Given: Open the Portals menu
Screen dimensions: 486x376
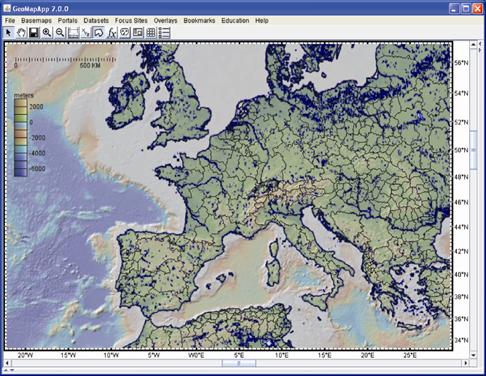Looking at the screenshot, I should [68, 20].
